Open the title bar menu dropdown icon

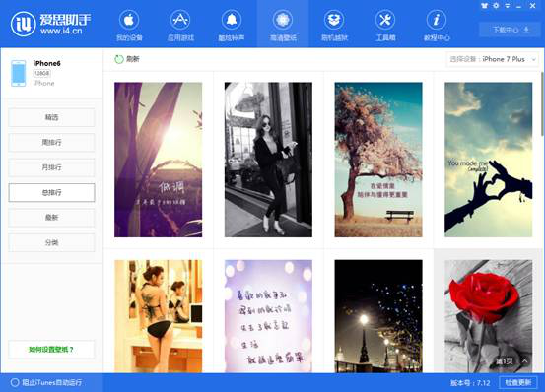pyautogui.click(x=508, y=6)
